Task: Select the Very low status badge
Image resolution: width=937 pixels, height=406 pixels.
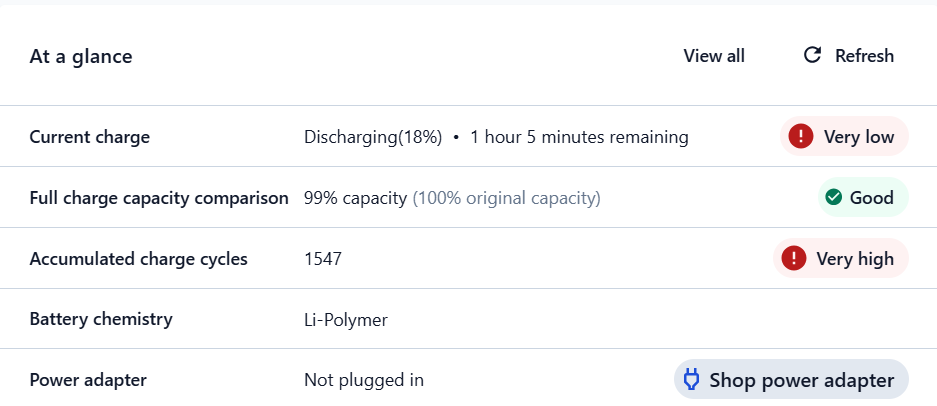Action: (844, 137)
